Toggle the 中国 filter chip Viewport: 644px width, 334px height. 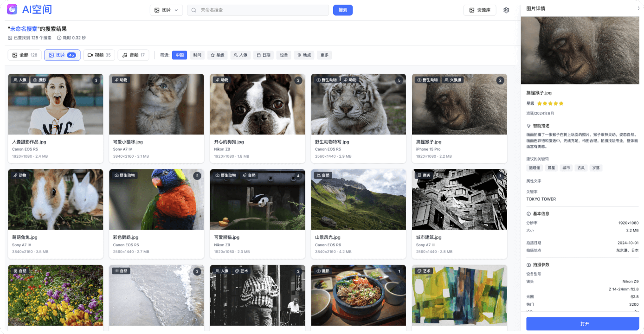(180, 55)
